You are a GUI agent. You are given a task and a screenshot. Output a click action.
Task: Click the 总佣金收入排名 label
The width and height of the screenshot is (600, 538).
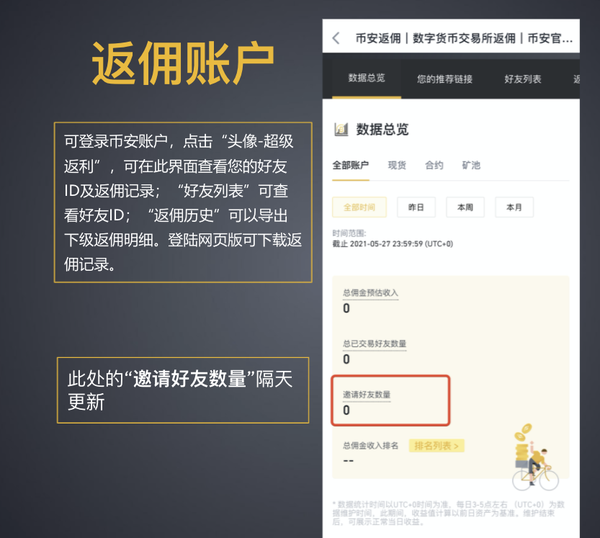click(370, 446)
